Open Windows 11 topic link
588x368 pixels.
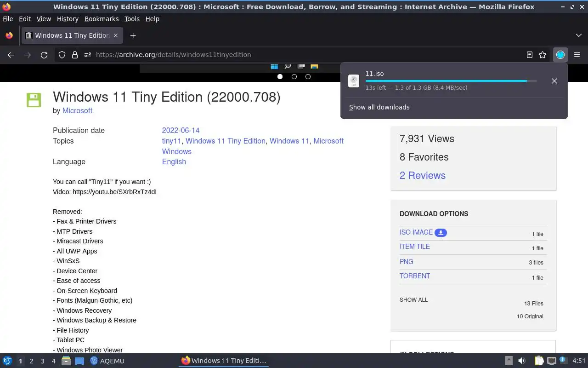coord(289,141)
